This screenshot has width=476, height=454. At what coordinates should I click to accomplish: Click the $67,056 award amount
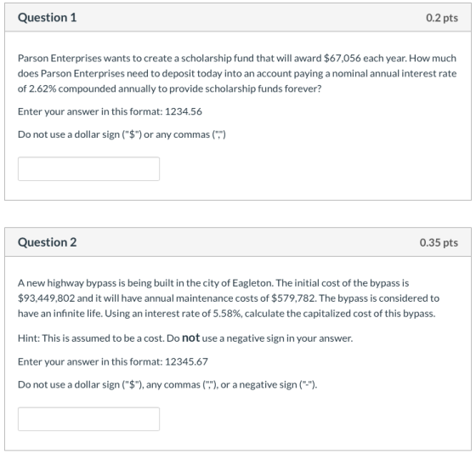pyautogui.click(x=342, y=58)
